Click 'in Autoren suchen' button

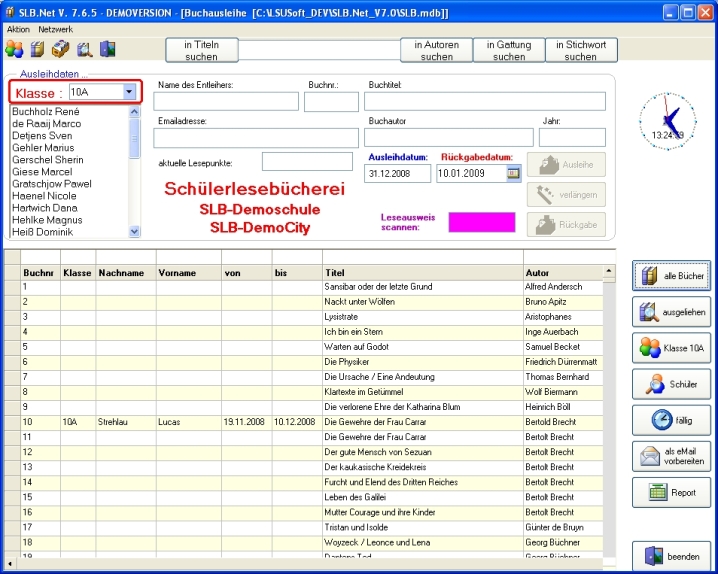436,51
